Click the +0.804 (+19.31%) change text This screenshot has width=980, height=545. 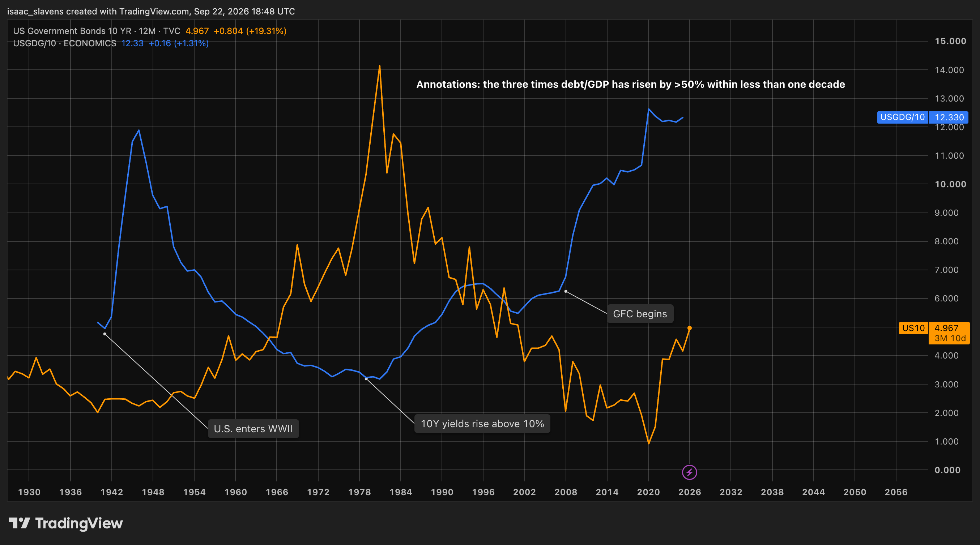pyautogui.click(x=250, y=31)
